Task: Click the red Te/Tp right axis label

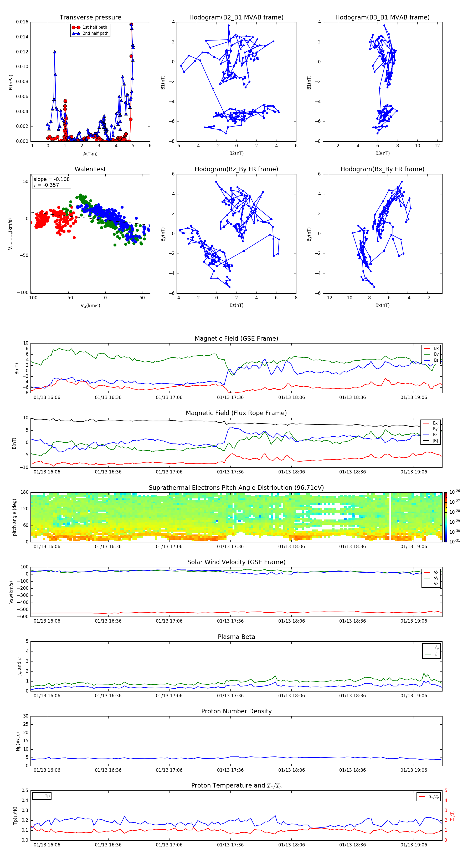Action: [452, 816]
